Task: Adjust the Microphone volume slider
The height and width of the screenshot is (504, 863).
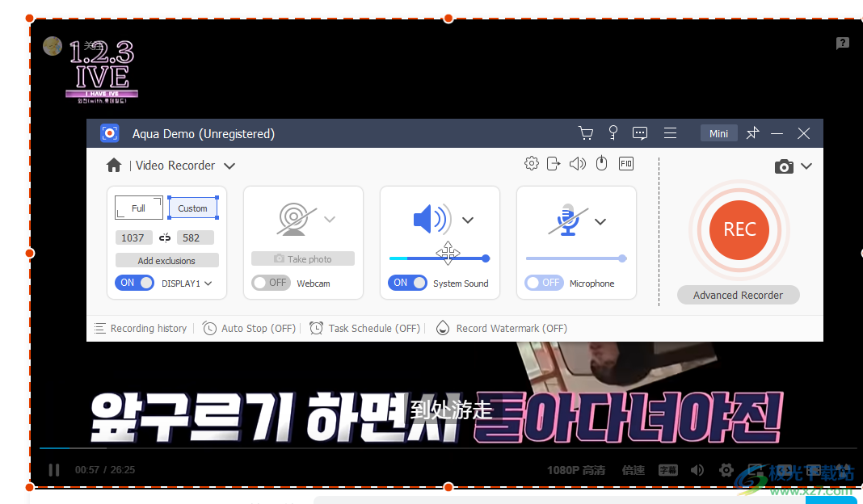Action: click(x=575, y=258)
